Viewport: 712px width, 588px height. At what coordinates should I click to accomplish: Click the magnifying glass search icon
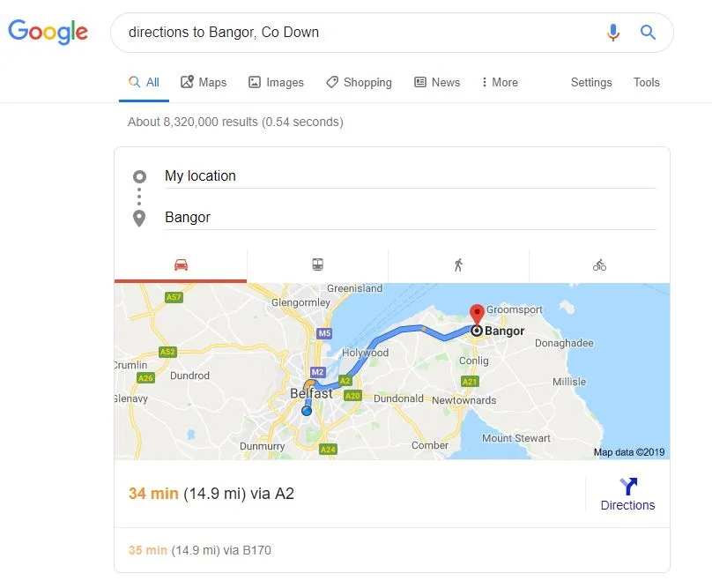click(648, 32)
